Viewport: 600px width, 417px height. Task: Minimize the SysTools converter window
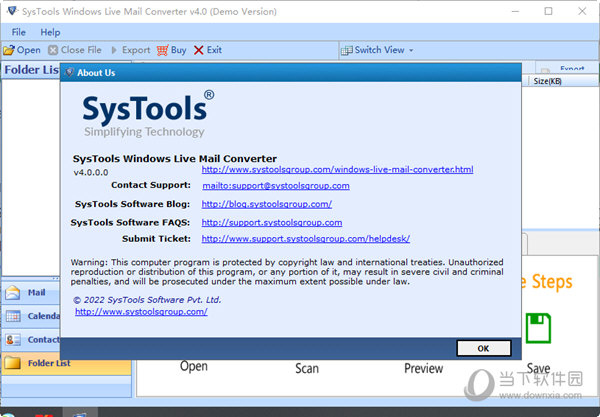[515, 11]
